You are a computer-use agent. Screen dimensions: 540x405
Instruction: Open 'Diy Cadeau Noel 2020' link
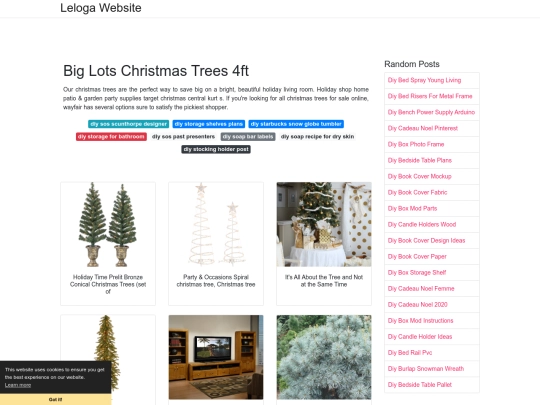(417, 305)
